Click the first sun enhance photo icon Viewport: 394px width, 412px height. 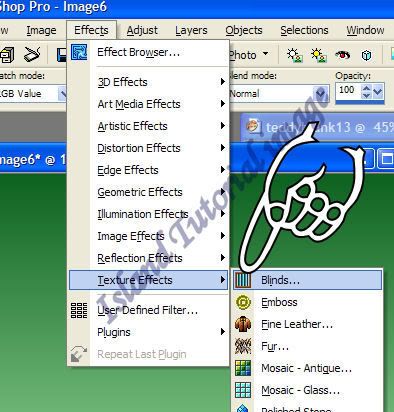coord(295,55)
